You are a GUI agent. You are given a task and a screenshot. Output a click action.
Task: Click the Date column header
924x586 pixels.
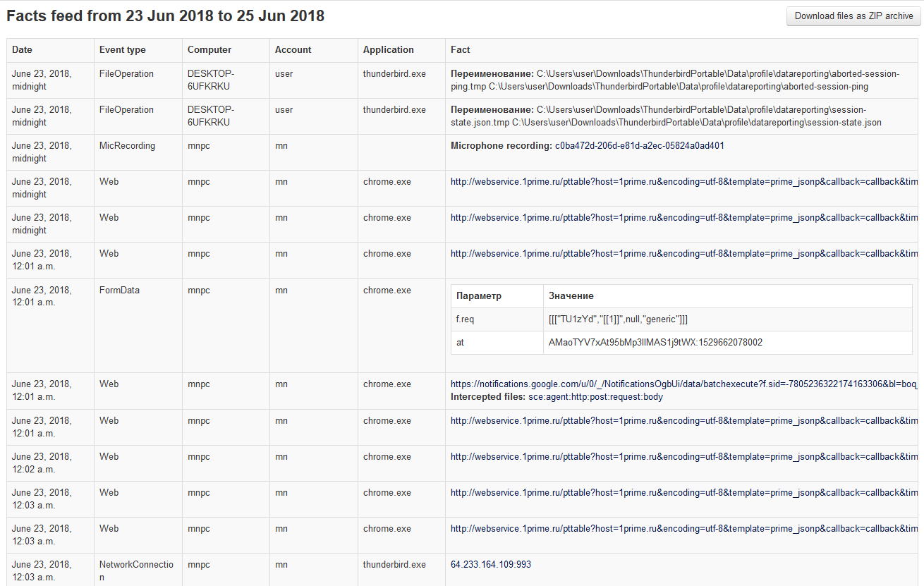[x=22, y=50]
